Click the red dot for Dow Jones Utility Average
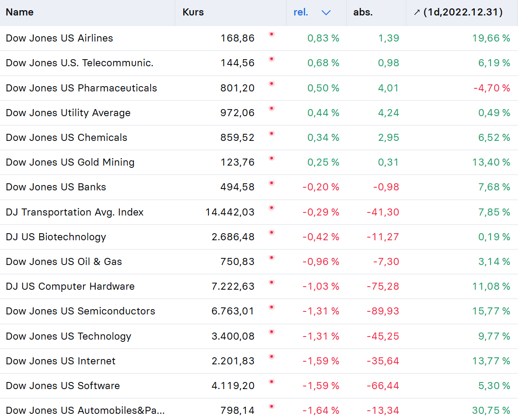Screen dimensions: 518x420 (272, 108)
